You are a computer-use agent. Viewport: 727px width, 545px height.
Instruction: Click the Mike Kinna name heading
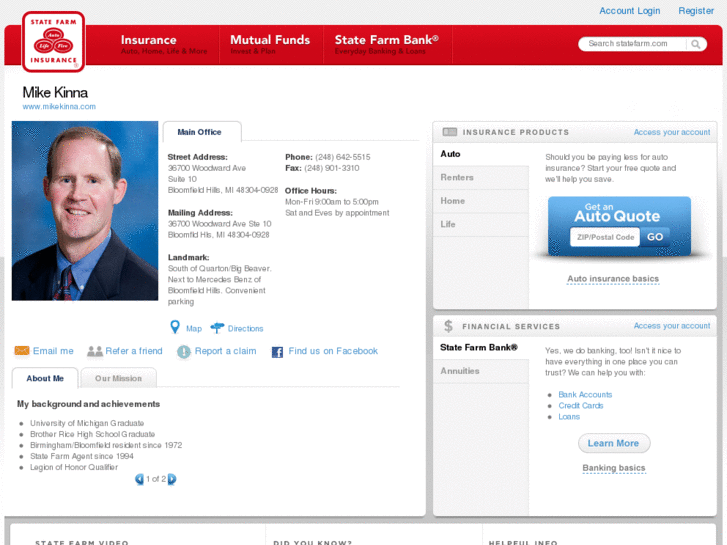55,92
